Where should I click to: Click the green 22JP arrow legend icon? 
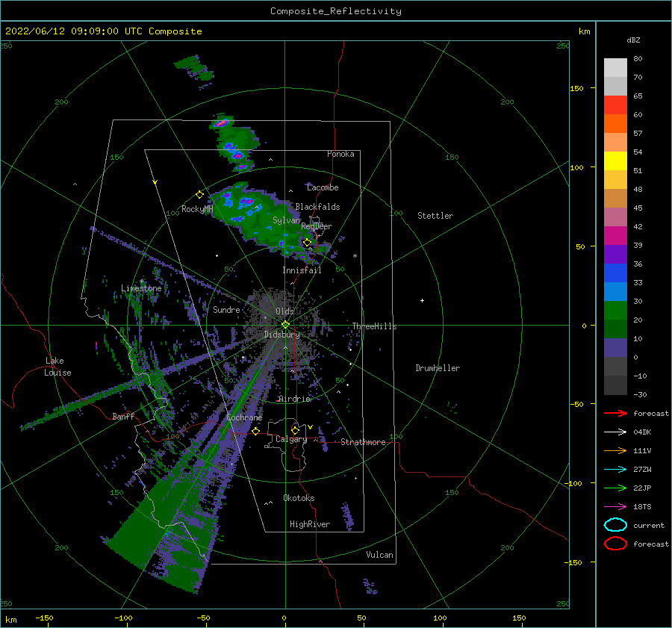coord(615,488)
